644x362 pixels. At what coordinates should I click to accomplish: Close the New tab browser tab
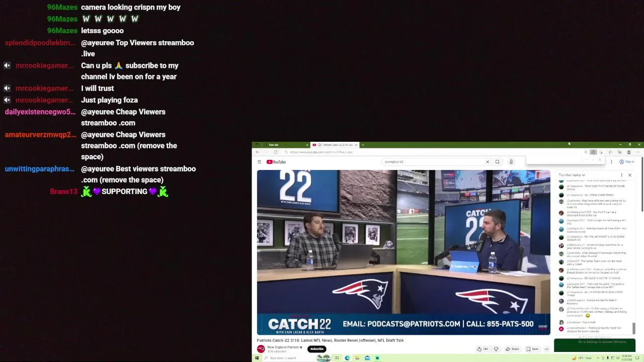click(307, 145)
